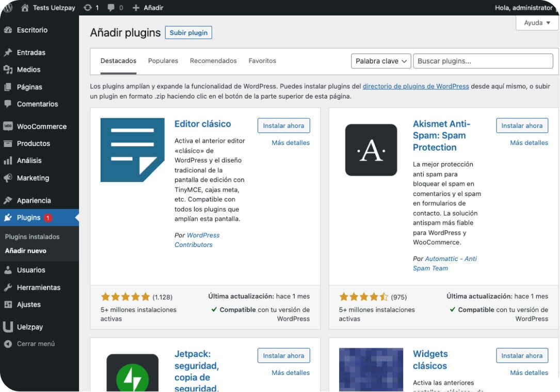Open the WooCommerce icon in sidebar
560x392 pixels.
pos(8,126)
